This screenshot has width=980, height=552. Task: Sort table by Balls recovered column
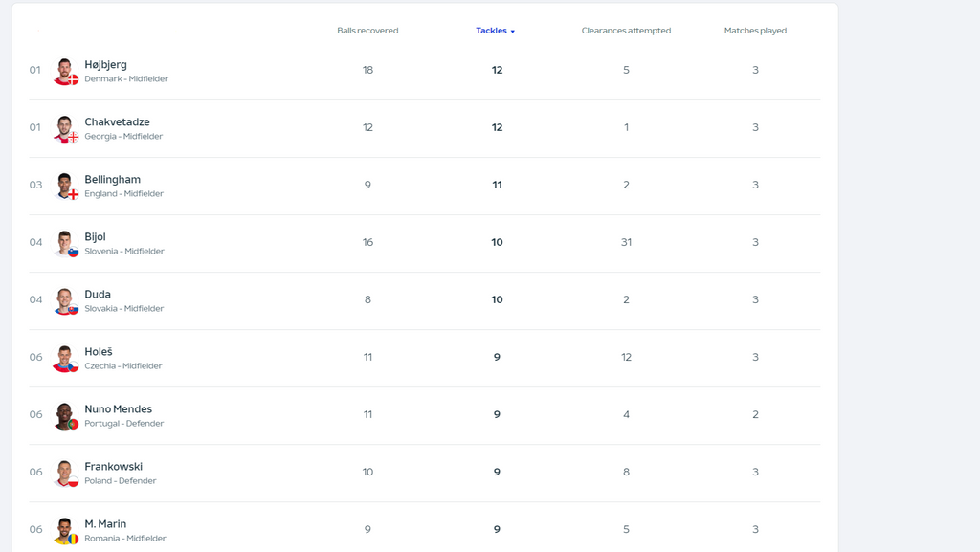coord(367,31)
